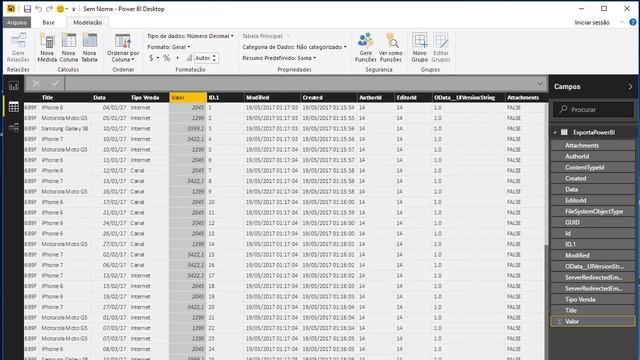Click Data cell 04/01/17

pyautogui.click(x=109, y=108)
